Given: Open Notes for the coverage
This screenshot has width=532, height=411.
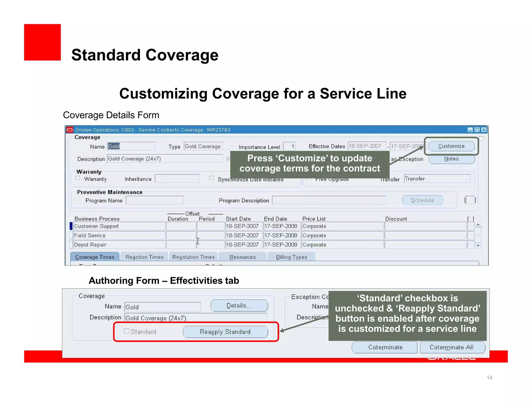Looking at the screenshot, I should (x=451, y=159).
